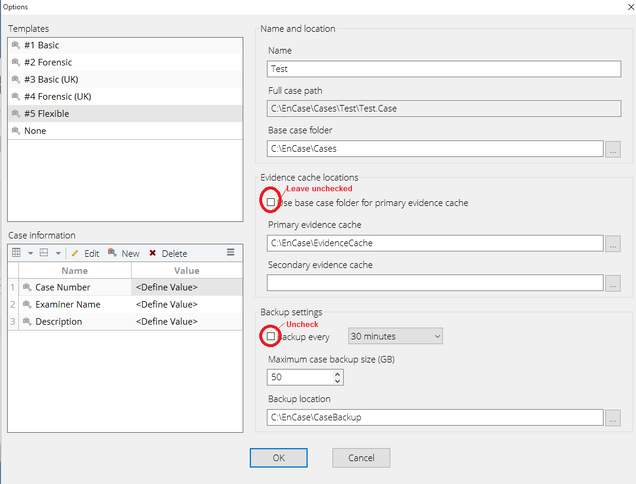This screenshot has width=636, height=484.
Task: Browse for the Primary evidence cache folder
Action: pyautogui.click(x=613, y=243)
